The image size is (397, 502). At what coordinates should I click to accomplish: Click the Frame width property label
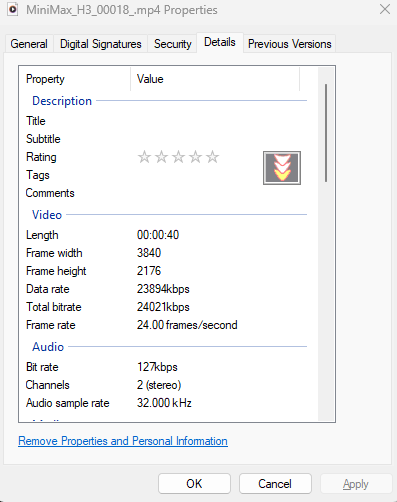pos(54,253)
